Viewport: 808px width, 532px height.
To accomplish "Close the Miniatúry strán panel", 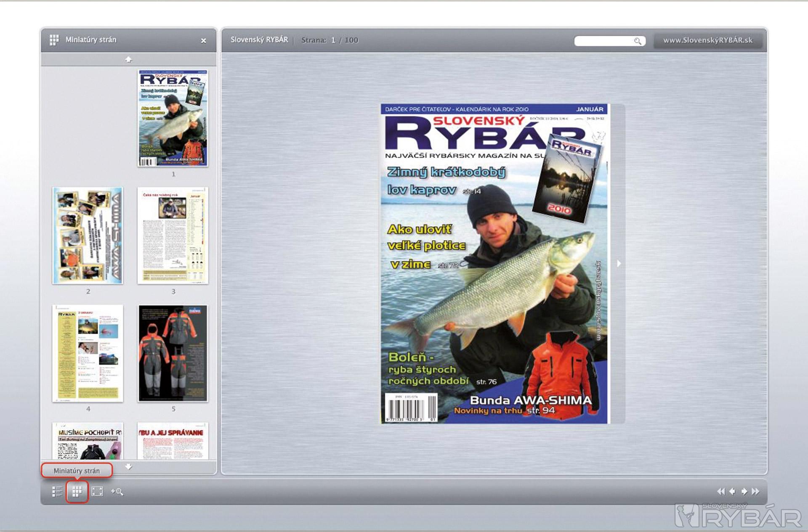I will (203, 41).
